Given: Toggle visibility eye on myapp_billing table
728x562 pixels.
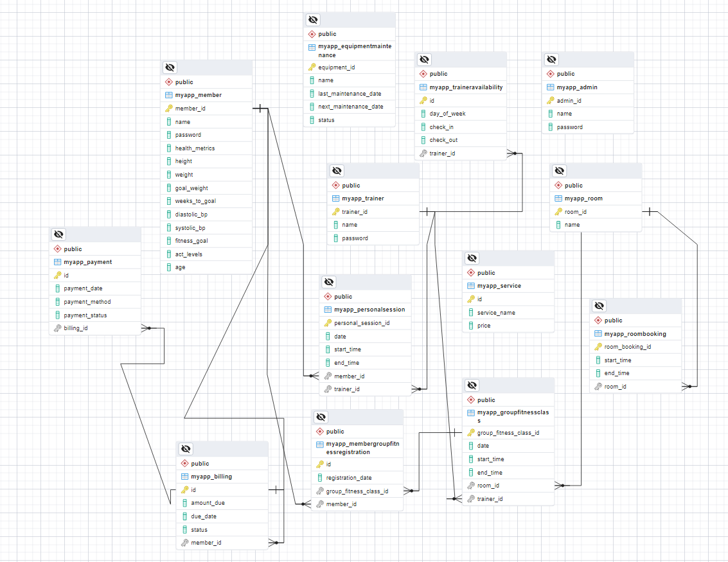Looking at the screenshot, I should 186,449.
